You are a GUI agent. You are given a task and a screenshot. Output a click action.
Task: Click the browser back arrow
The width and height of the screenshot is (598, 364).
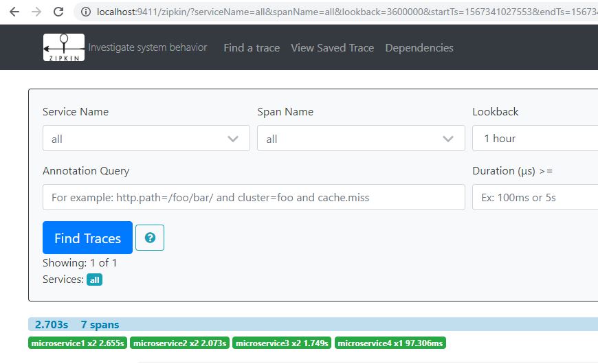[14, 12]
